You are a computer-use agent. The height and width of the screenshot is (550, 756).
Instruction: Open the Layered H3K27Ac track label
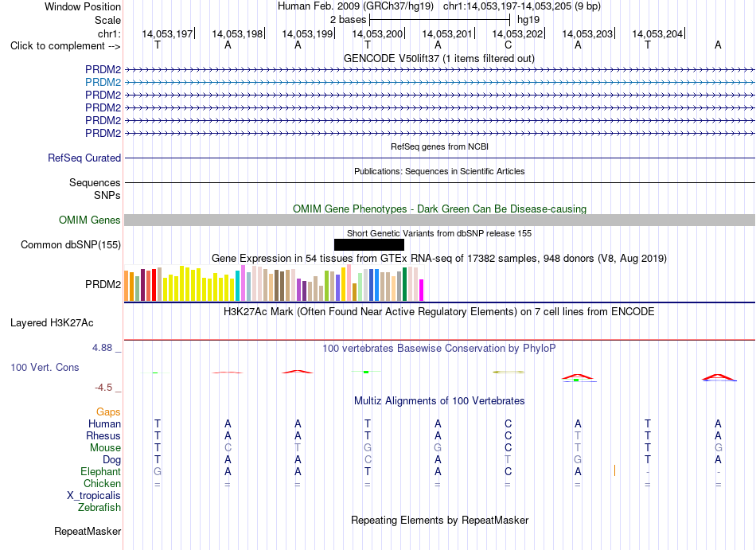[52, 323]
